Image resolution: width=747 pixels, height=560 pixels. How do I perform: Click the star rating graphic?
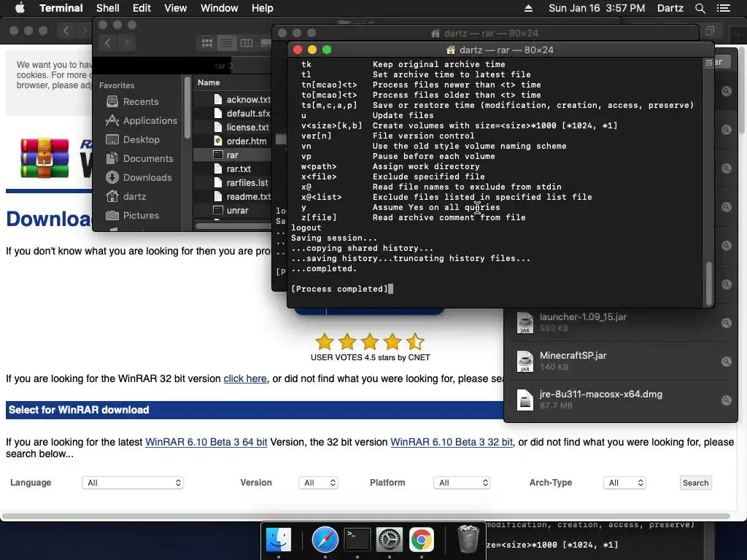(x=370, y=341)
